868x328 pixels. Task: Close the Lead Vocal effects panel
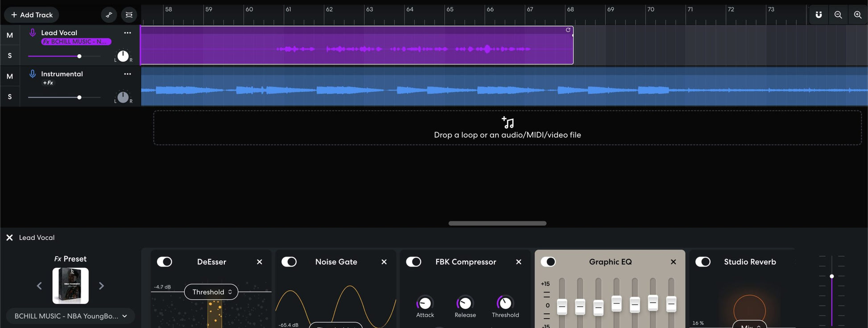tap(9, 238)
